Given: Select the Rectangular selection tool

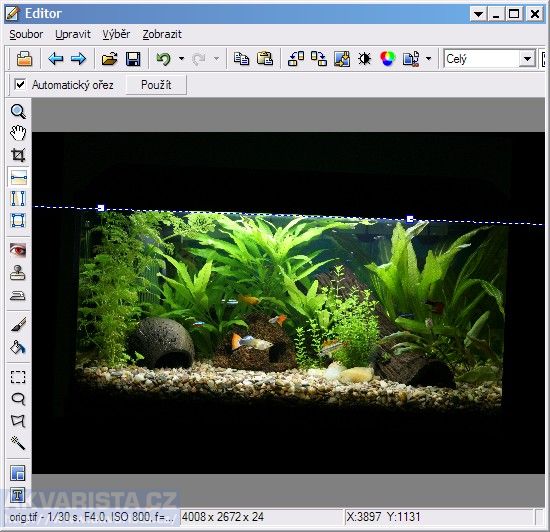Looking at the screenshot, I should click(18, 377).
